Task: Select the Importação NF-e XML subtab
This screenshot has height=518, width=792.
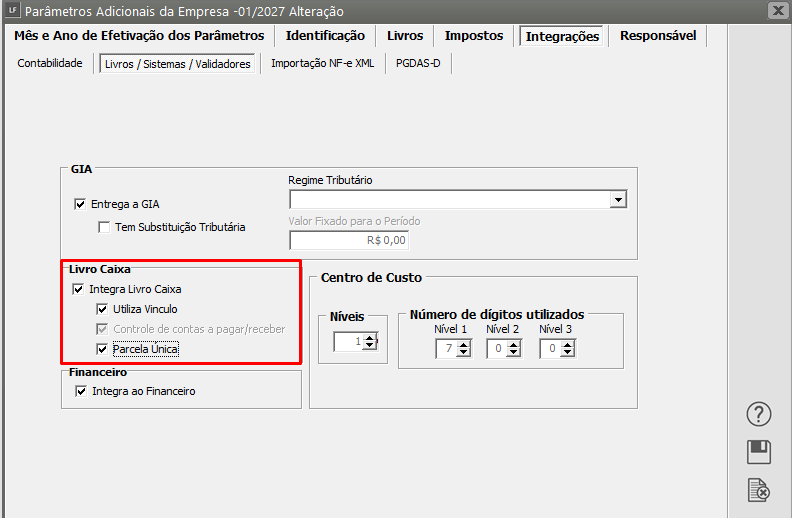Action: click(322, 63)
